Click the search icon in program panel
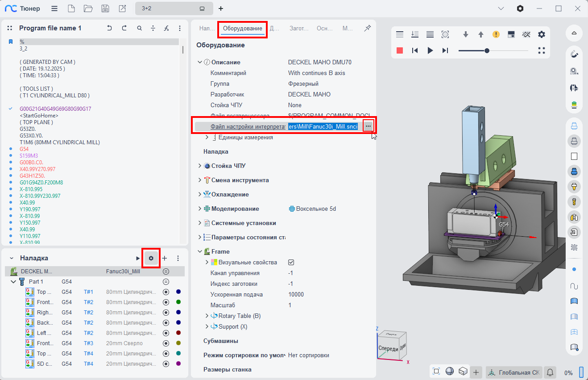The image size is (588, 380). point(140,28)
